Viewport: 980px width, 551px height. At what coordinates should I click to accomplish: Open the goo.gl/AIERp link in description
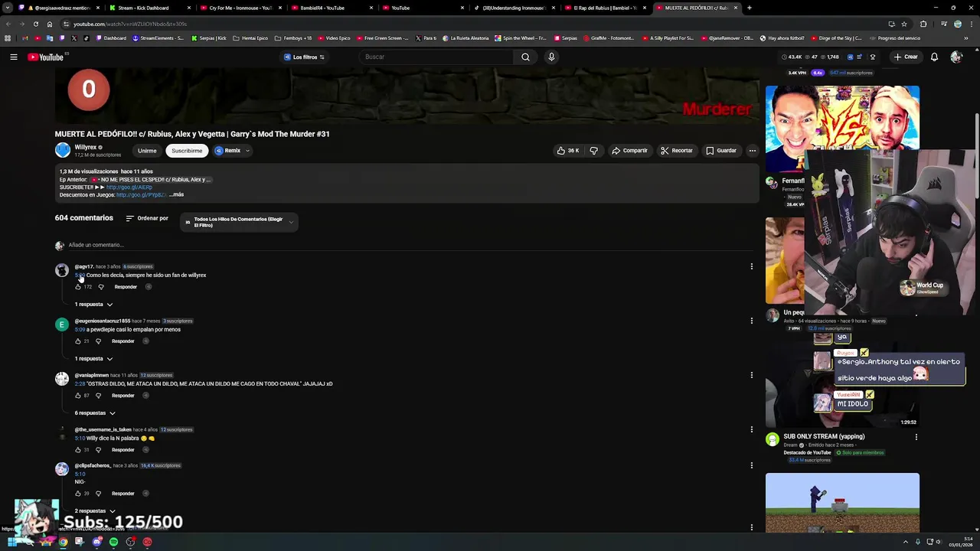(x=129, y=187)
